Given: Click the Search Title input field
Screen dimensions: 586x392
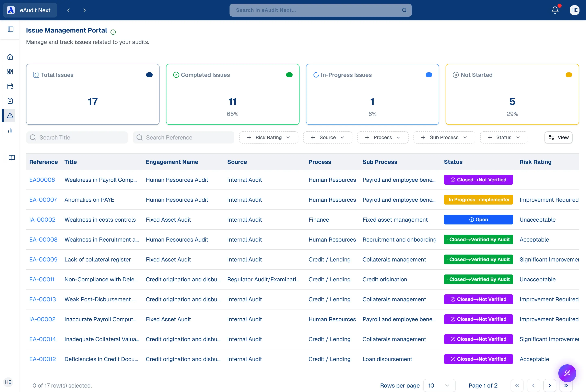Looking at the screenshot, I should coord(77,137).
